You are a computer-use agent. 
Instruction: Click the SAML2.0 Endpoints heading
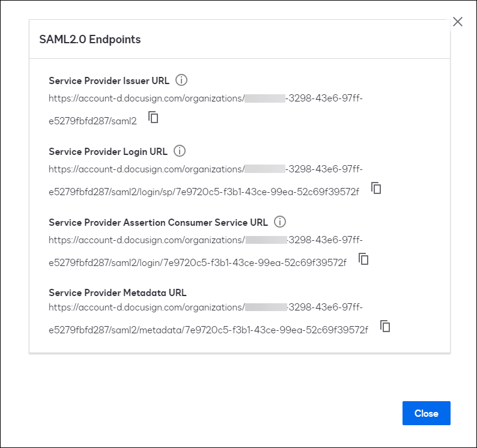click(x=90, y=40)
